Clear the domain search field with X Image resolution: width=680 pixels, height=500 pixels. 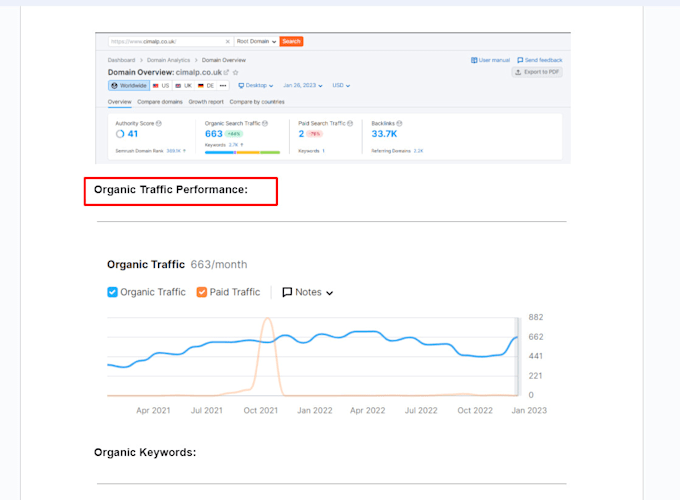[x=228, y=42]
